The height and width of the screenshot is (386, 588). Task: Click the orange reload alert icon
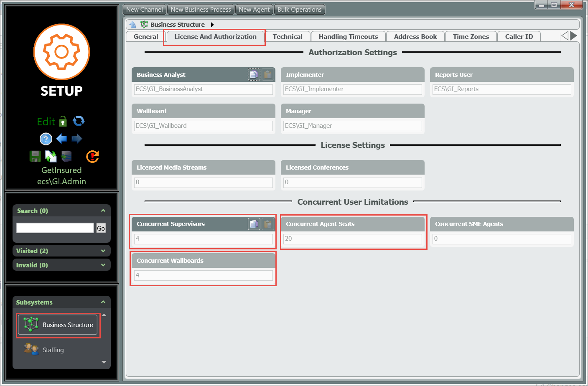92,156
